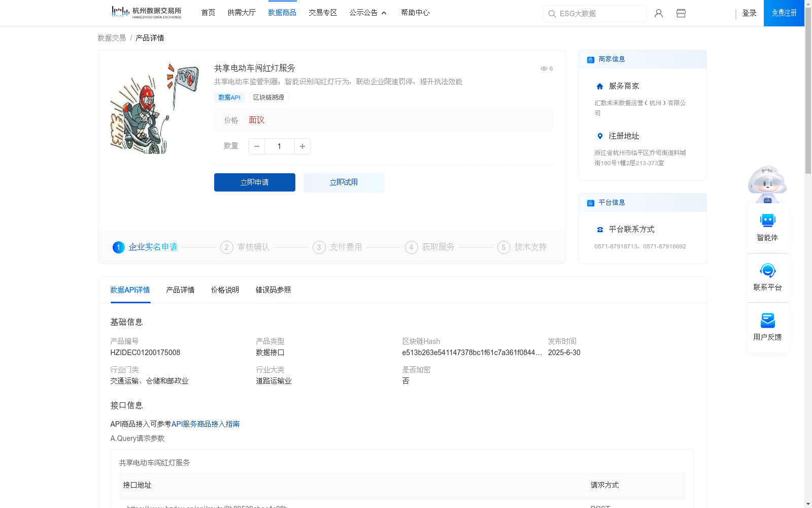
Task: Click the product title 共享电动车闯红灯服务
Action: [x=255, y=68]
